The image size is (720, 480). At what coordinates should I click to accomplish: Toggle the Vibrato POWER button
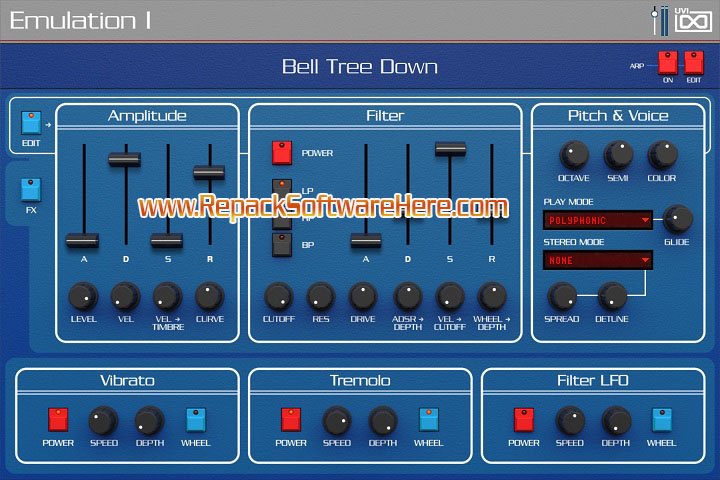pyautogui.click(x=58, y=419)
